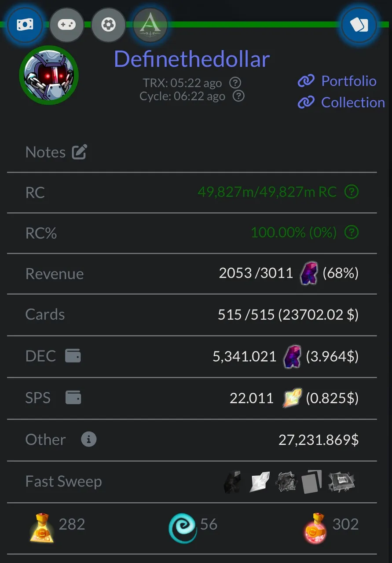Click the robot avatar profile picture

pyautogui.click(x=49, y=75)
